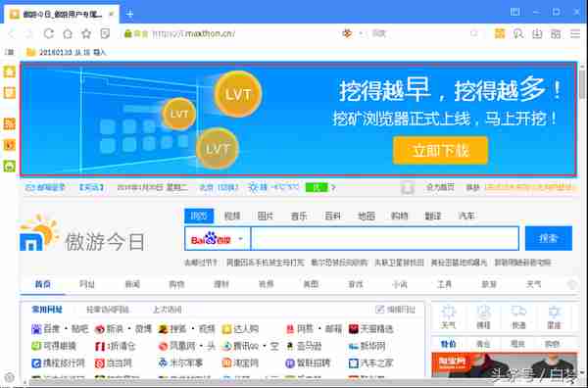This screenshot has width=588, height=388.
Task: Switch to the 小说 navigation tab
Action: [x=400, y=284]
